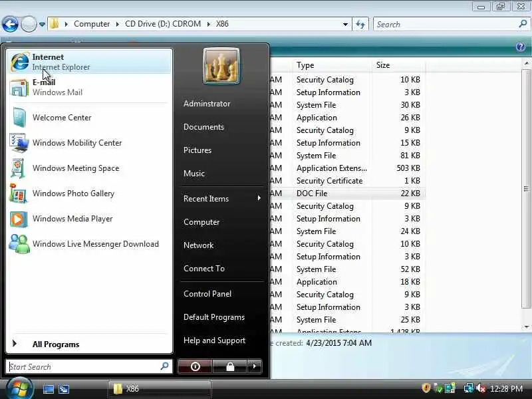Viewport: 532px width, 399px height.
Task: Select the System File 81 KB row
Action: coord(347,156)
